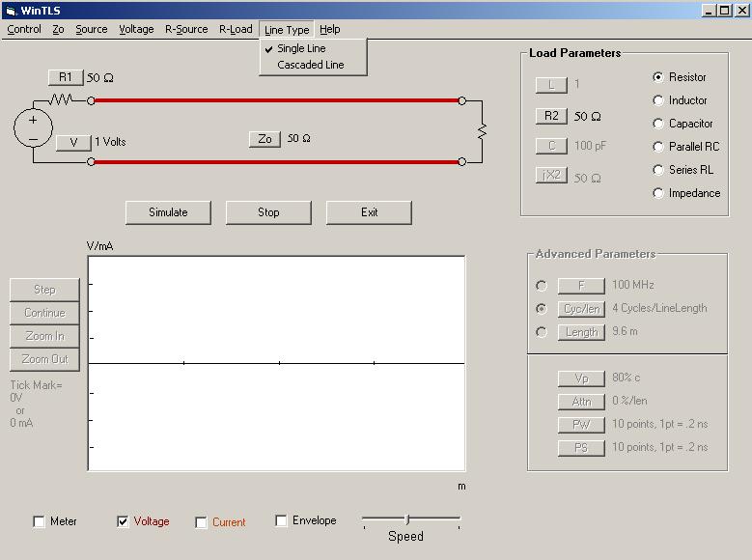752x560 pixels.
Task: Click the Length button
Action: [581, 332]
